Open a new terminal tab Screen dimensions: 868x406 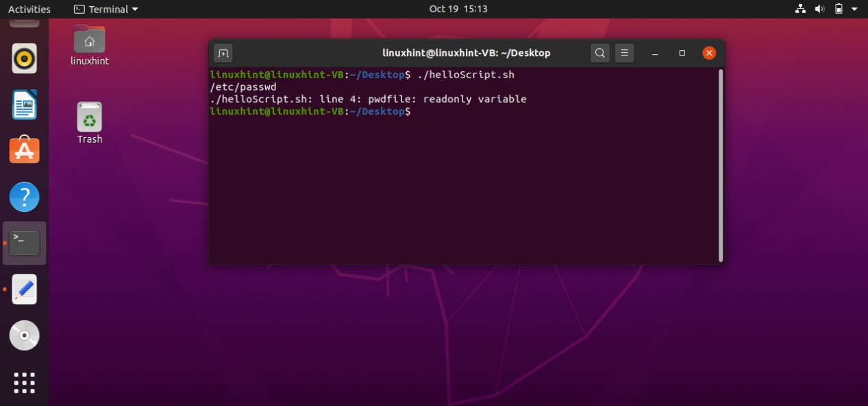(x=223, y=53)
